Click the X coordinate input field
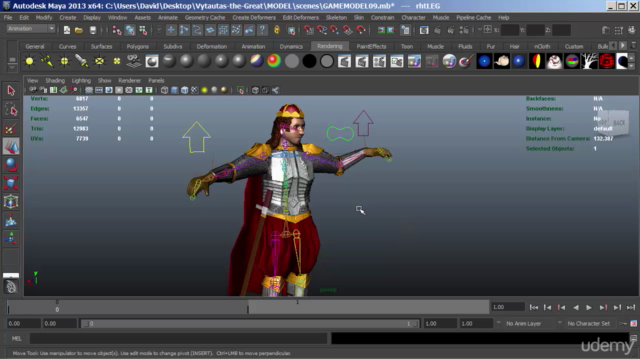This screenshot has height=360, width=640. pos(510,30)
